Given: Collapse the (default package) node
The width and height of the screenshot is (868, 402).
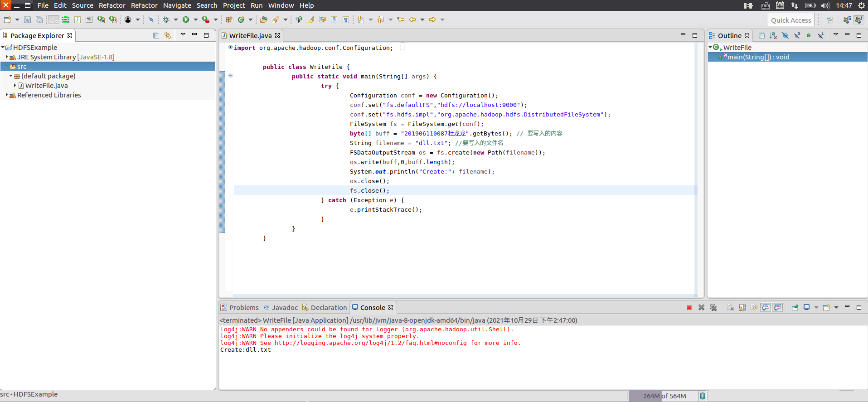Looking at the screenshot, I should pos(11,76).
